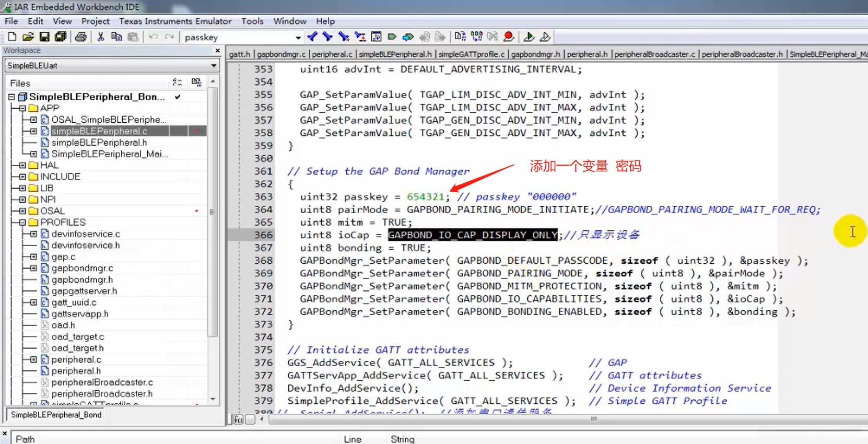Click the New Document toolbar icon
The height and width of the screenshot is (444, 868).
(12, 37)
